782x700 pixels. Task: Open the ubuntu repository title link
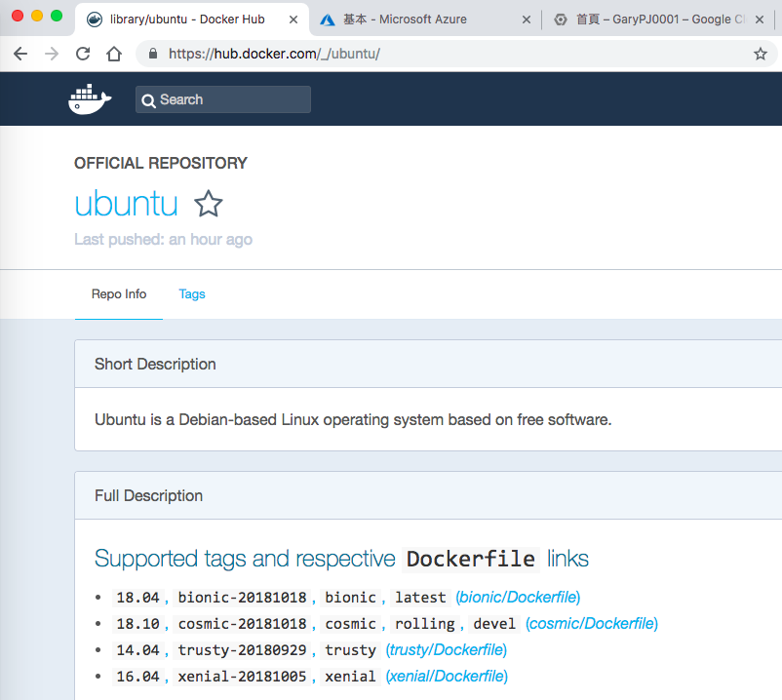pos(126,204)
